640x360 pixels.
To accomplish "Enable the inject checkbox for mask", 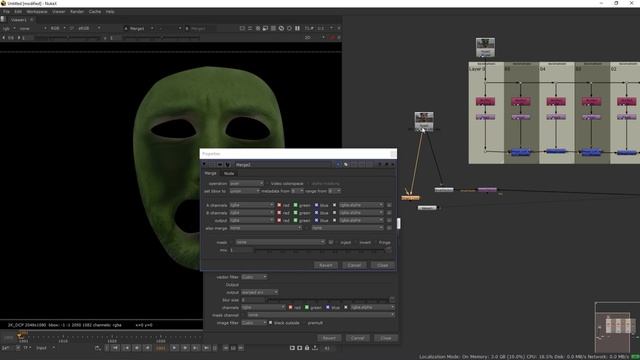I will (x=337, y=242).
